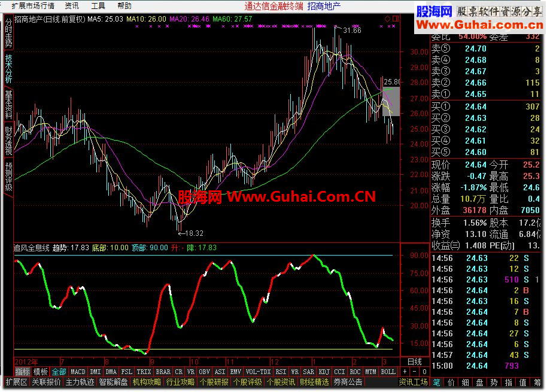Select the 技术分析 side tab
This screenshot has height=392, width=547.
click(9, 69)
